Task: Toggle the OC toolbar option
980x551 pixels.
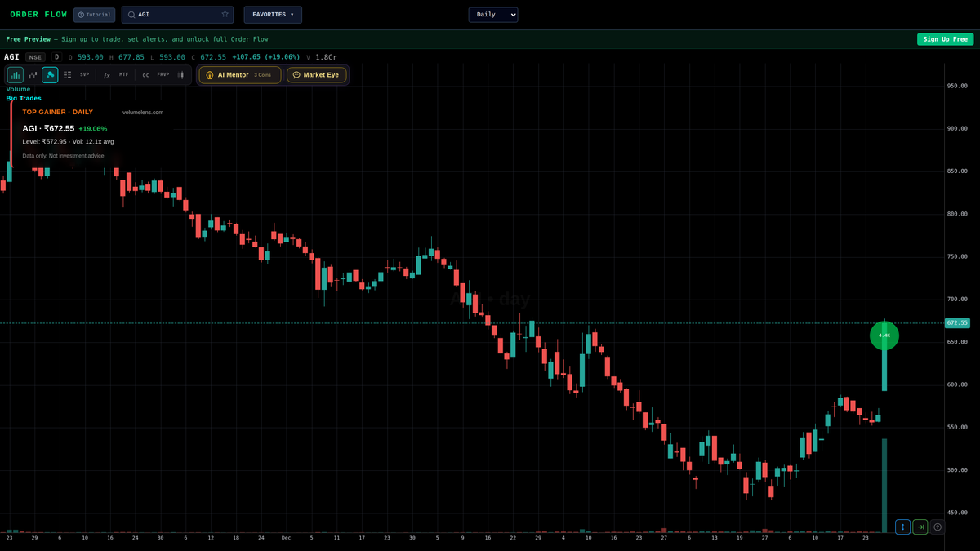Action: 146,75
